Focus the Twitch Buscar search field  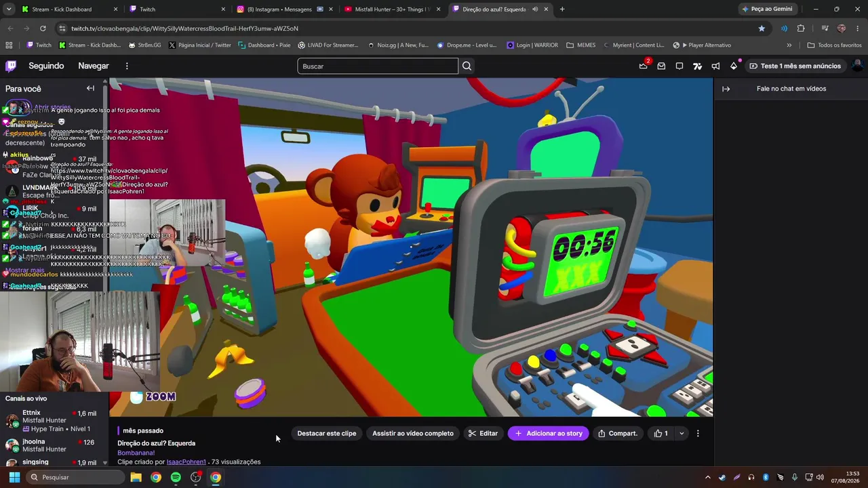[378, 66]
